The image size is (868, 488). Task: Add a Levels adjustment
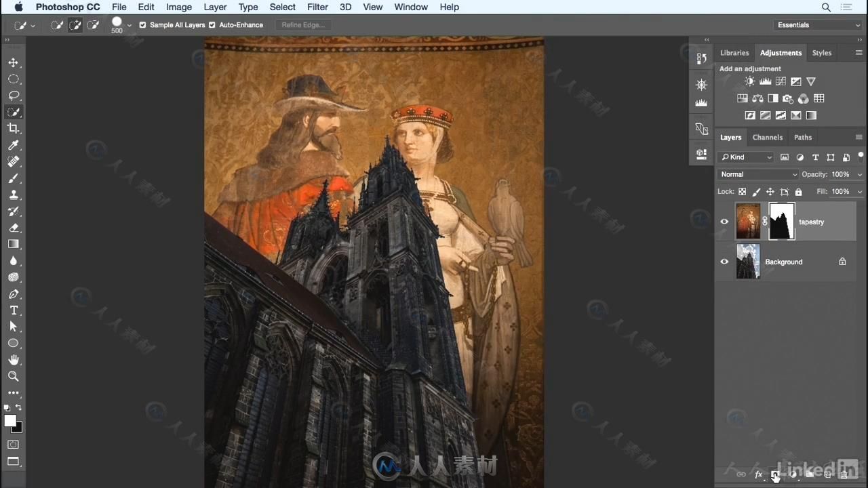pyautogui.click(x=766, y=81)
